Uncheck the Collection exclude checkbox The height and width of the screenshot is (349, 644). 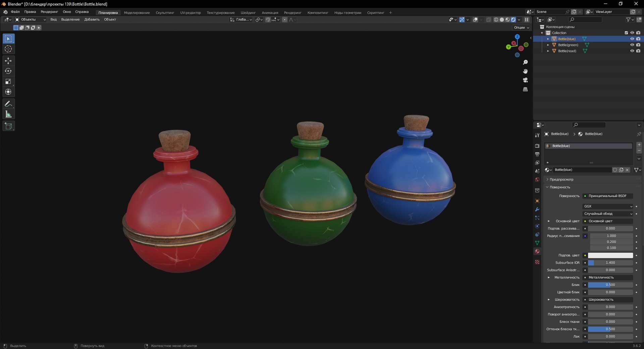[626, 33]
